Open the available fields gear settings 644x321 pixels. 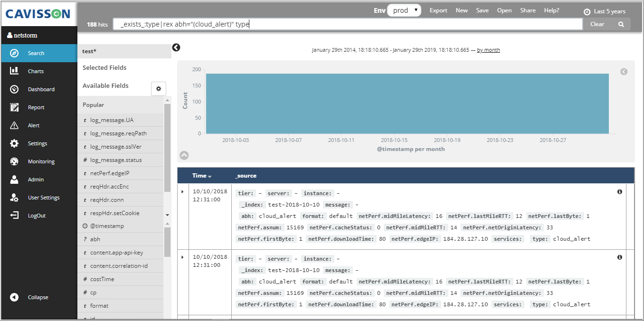pos(158,88)
